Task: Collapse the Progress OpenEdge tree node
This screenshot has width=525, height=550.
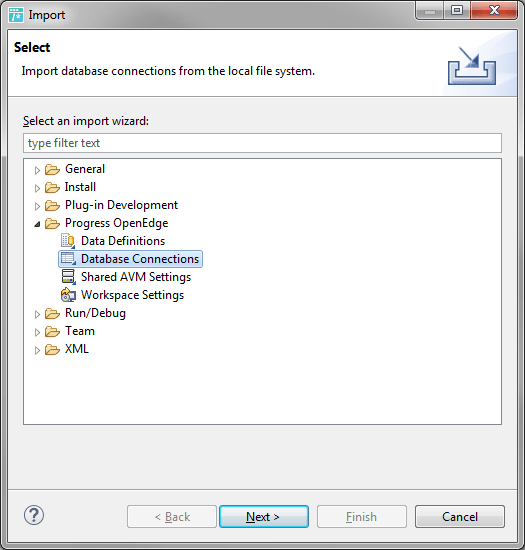Action: pyautogui.click(x=37, y=224)
